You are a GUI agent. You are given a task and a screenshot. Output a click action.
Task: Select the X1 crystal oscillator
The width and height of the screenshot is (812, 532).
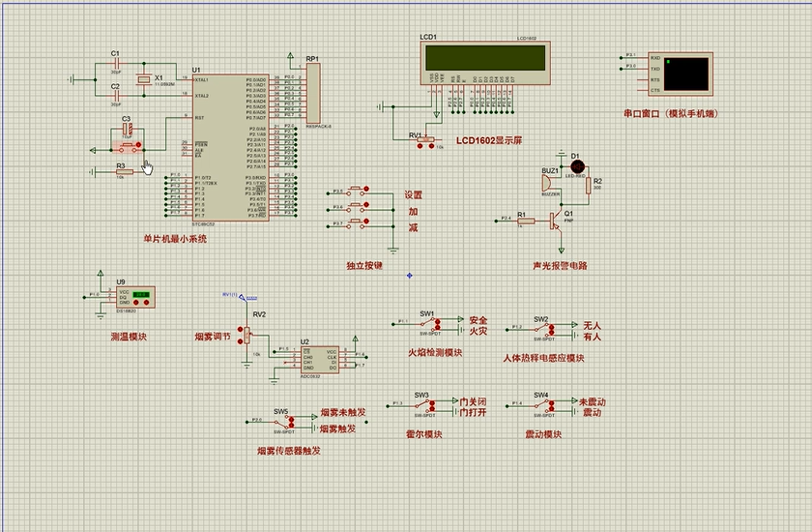tap(144, 80)
